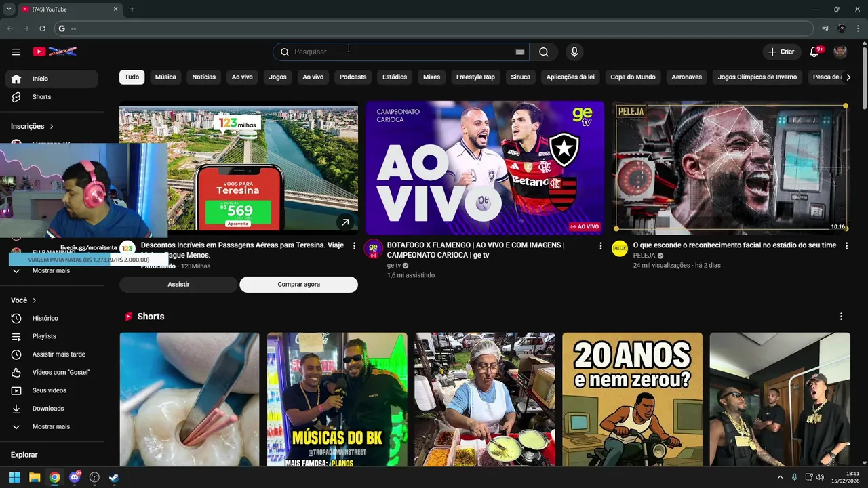Open Assistir mais tarde
The height and width of the screenshot is (488, 868).
(x=52, y=354)
